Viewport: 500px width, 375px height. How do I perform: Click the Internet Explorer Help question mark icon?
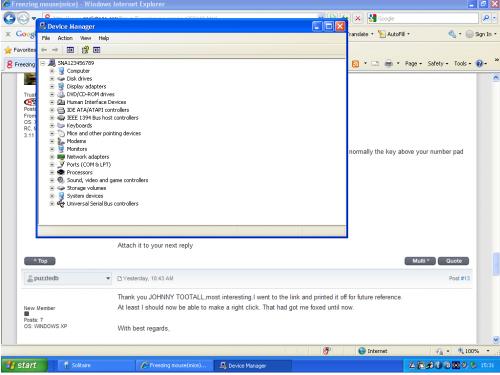point(479,63)
